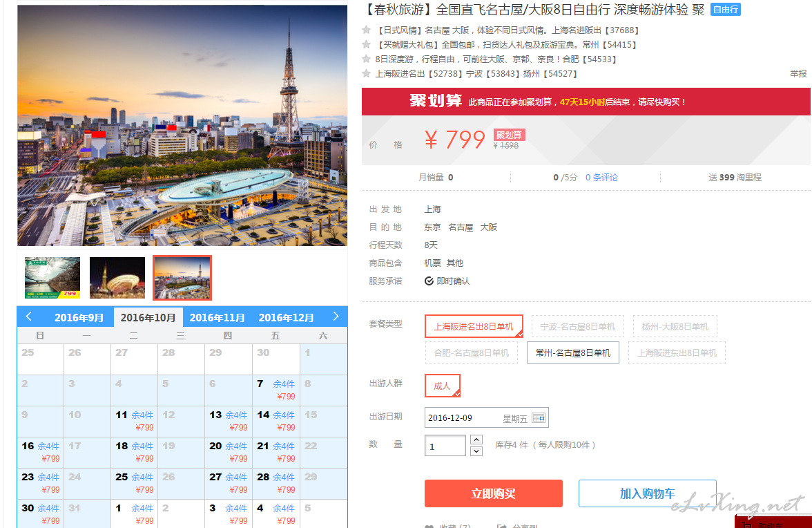Select third thumbnail of Nagoya tower skyline
The height and width of the screenshot is (528, 812).
tap(182, 278)
